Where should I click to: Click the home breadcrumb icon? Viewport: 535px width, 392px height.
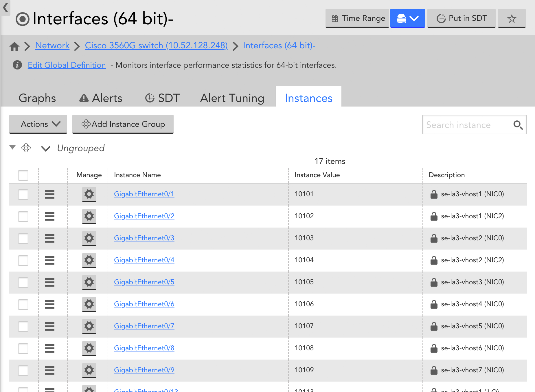(14, 46)
